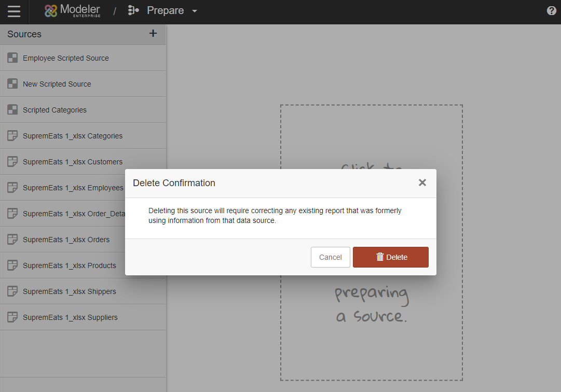The width and height of the screenshot is (561, 392).
Task: Select SupremEats 1_xlsx Customers source
Action: click(73, 162)
